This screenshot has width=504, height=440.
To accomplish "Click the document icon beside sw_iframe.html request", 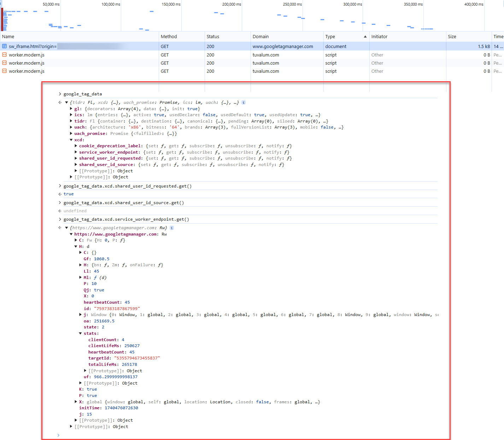I will (5, 46).
